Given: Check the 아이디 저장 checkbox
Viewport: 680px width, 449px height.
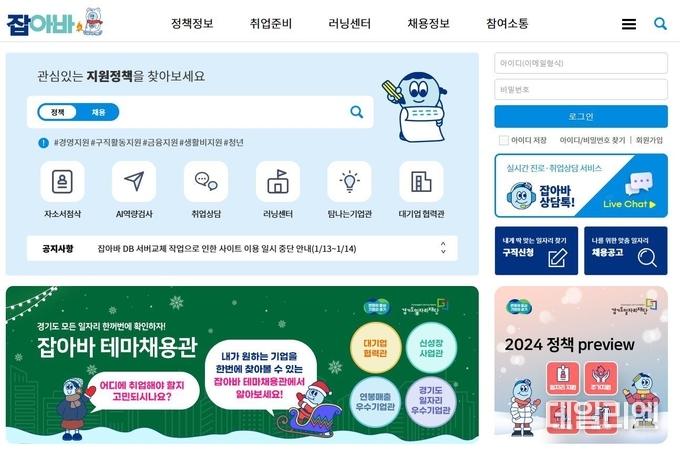Looking at the screenshot, I should coord(503,140).
